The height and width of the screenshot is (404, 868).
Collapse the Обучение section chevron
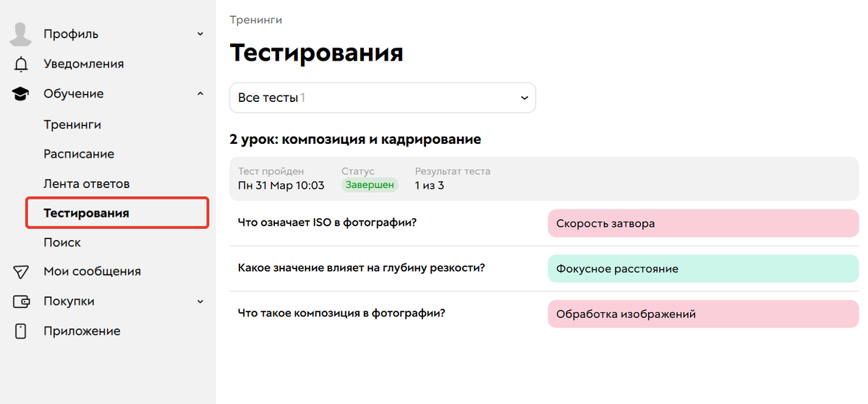click(x=200, y=94)
